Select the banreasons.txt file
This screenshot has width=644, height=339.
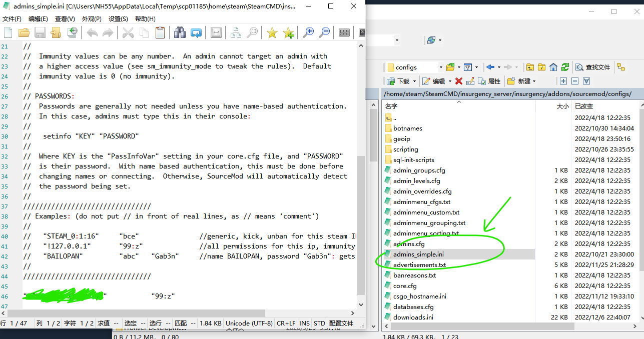point(414,275)
